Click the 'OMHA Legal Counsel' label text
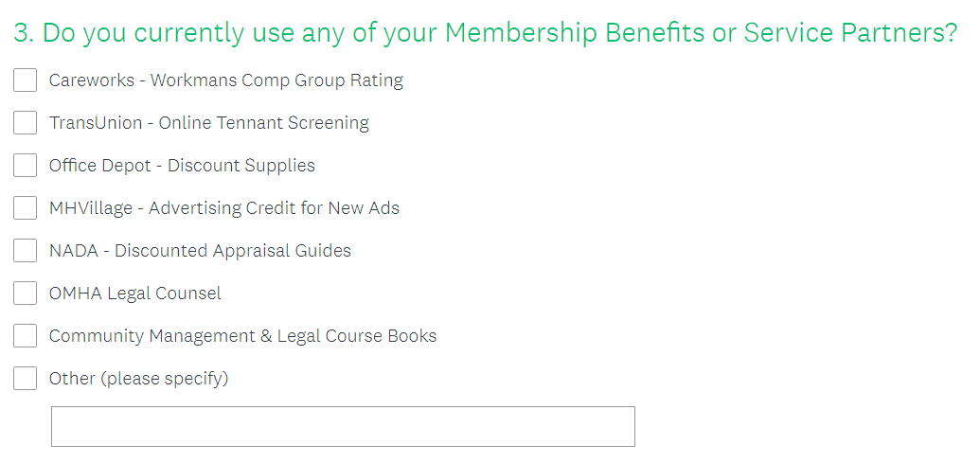The width and height of the screenshot is (980, 463). (x=135, y=294)
